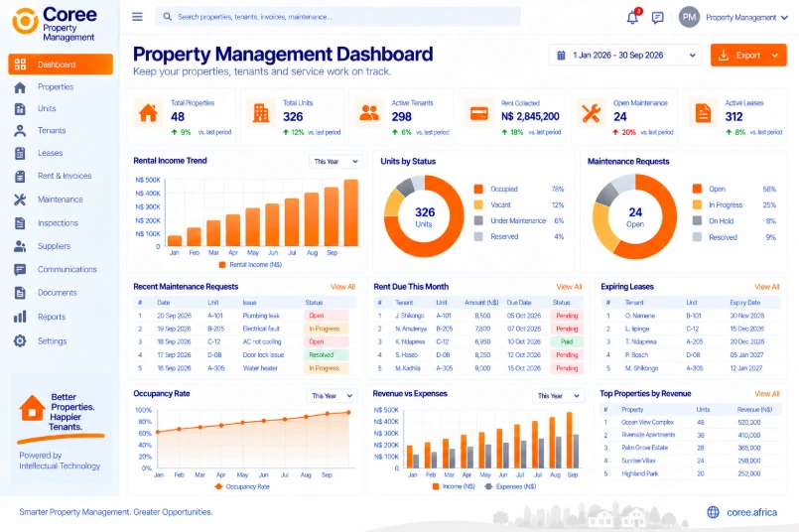View All recent maintenance requests

coord(343,287)
